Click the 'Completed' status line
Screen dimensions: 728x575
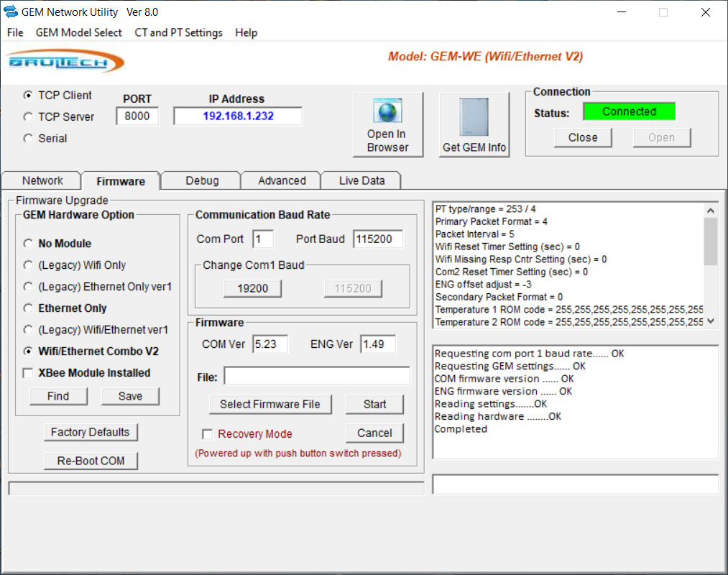(461, 428)
